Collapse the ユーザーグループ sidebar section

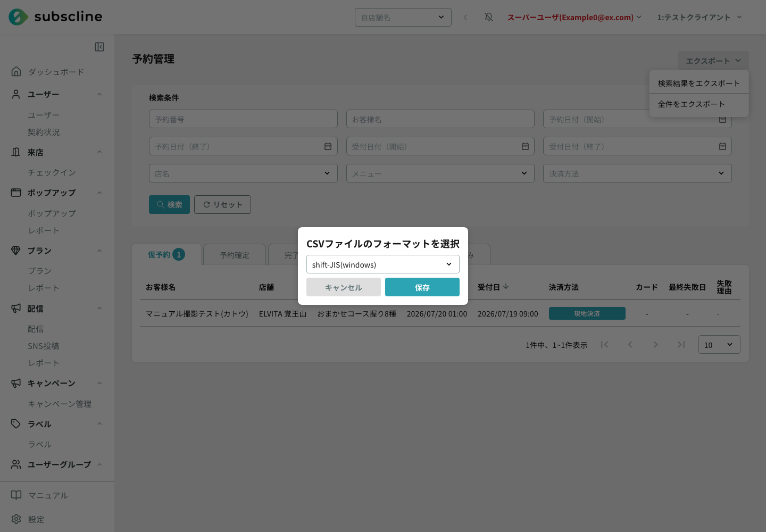[x=99, y=464]
